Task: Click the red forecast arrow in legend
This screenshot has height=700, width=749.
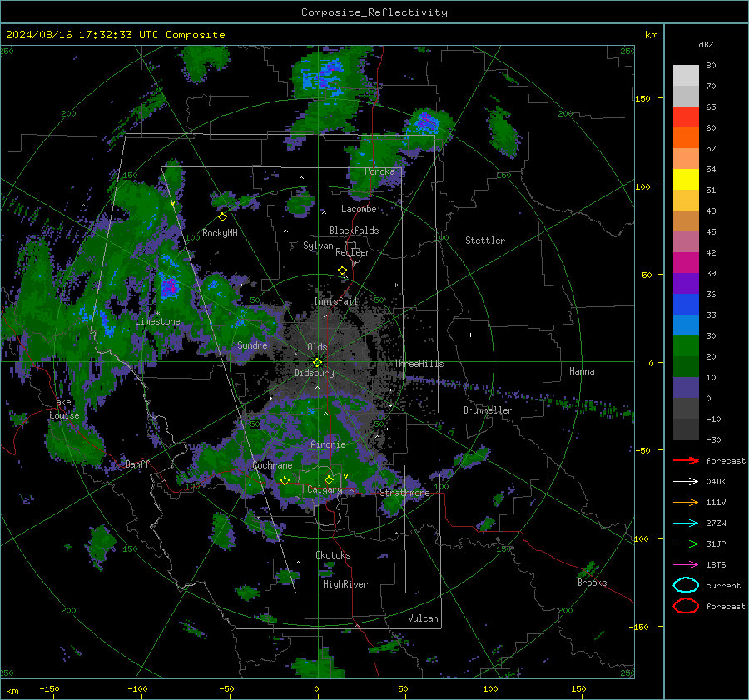Action: coord(686,460)
